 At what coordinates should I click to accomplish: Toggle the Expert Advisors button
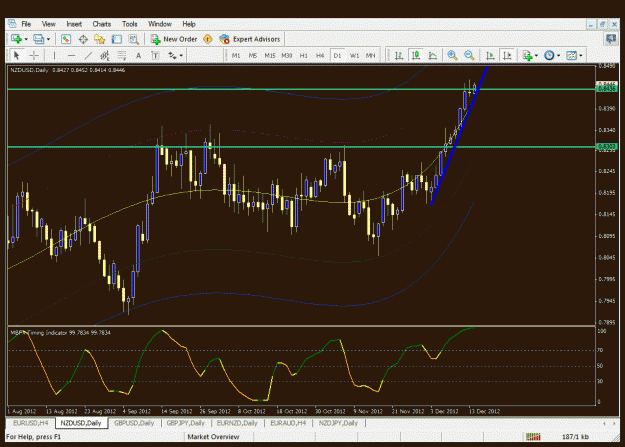(x=250, y=39)
